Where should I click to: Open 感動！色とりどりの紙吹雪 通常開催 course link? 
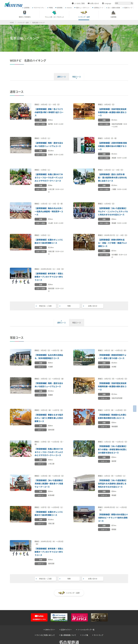(49, 112)
